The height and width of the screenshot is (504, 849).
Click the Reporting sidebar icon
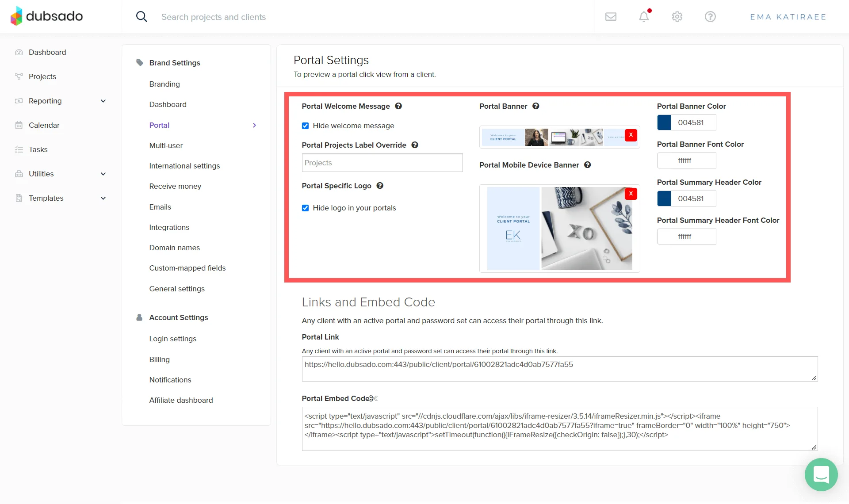click(19, 101)
